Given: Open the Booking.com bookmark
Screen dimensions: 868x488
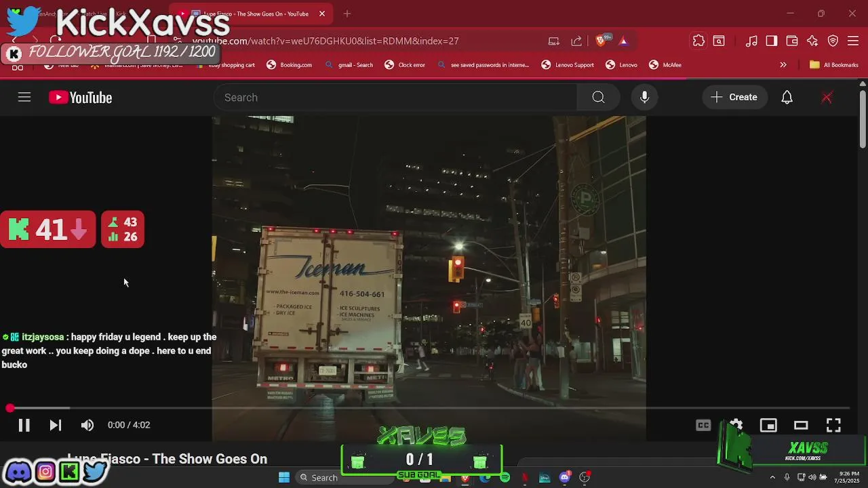Looking at the screenshot, I should click(x=289, y=65).
